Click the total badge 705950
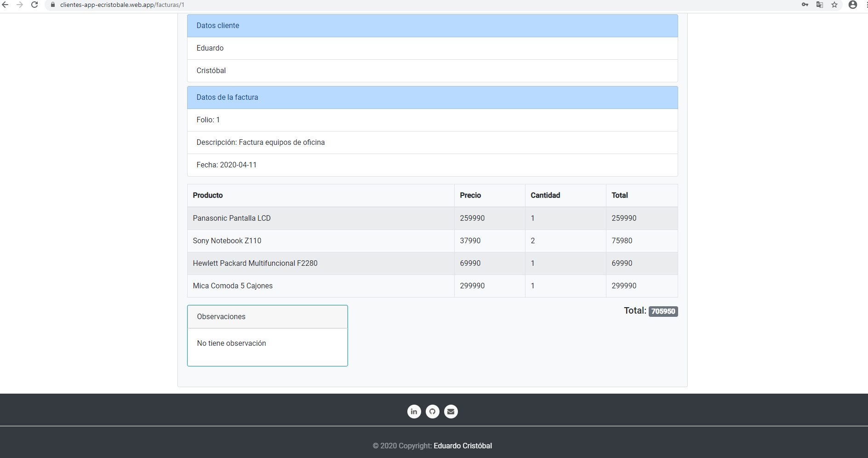The image size is (868, 458). click(x=663, y=311)
